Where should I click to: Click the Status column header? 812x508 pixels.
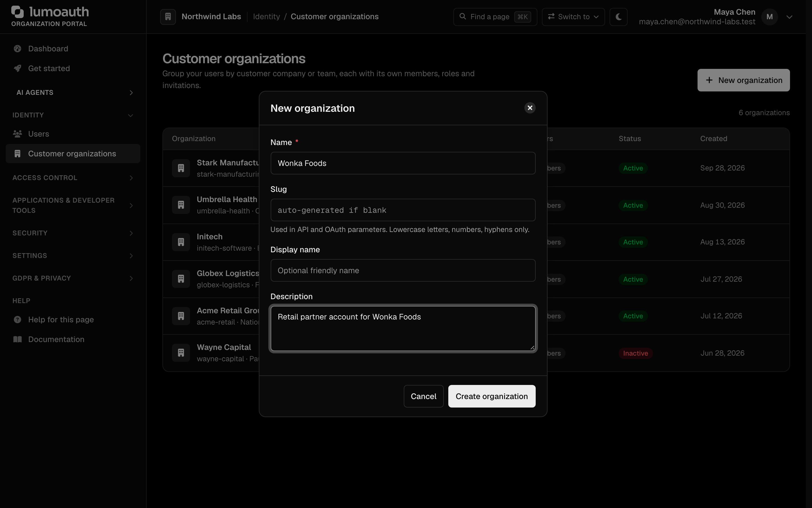(x=630, y=139)
